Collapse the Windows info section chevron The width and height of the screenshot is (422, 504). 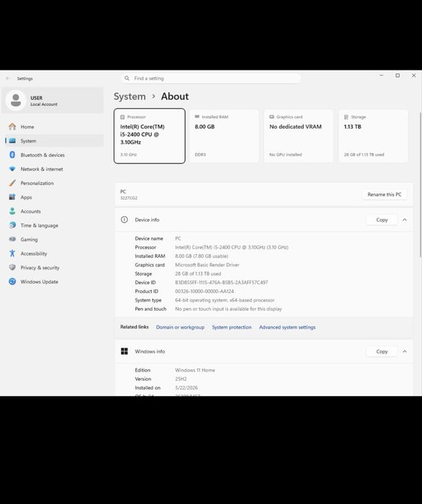[405, 351]
